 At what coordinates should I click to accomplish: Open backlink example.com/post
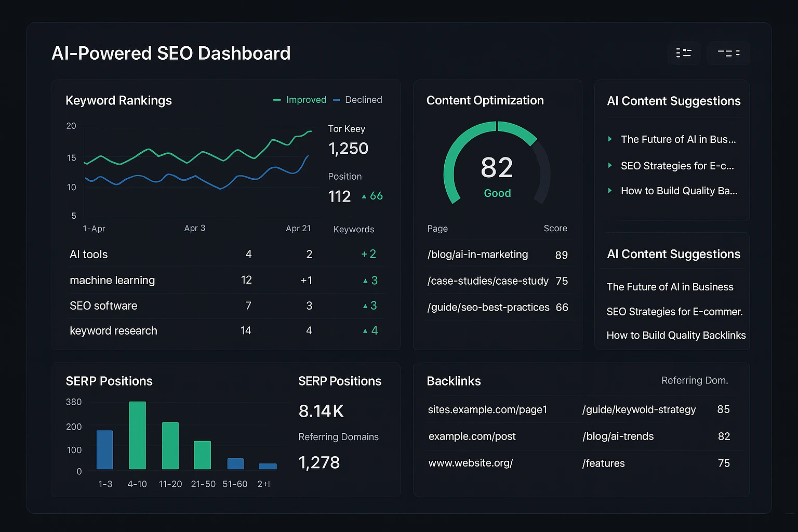[x=472, y=436]
